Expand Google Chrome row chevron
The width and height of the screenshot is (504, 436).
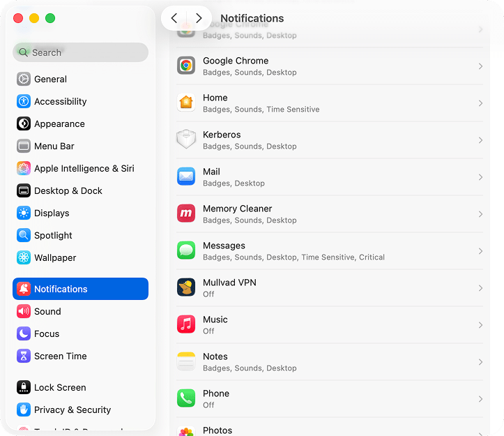click(480, 66)
